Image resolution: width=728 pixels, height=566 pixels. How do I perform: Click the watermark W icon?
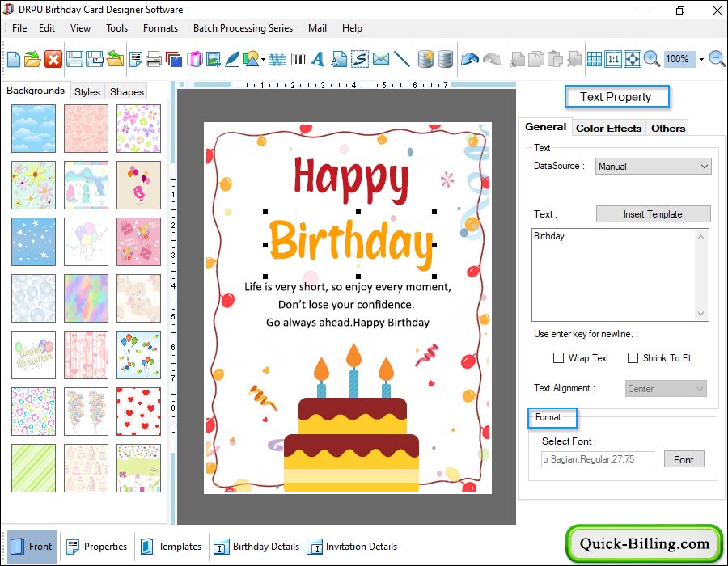[277, 59]
